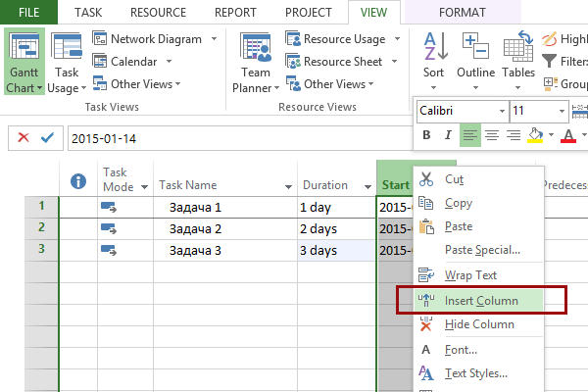Toggle italic in mini toolbar
The image size is (588, 392).
449,135
